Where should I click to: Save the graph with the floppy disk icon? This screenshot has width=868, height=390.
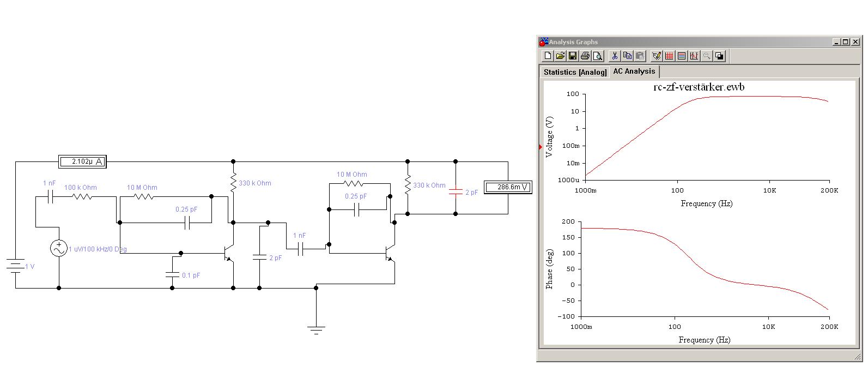pos(573,56)
